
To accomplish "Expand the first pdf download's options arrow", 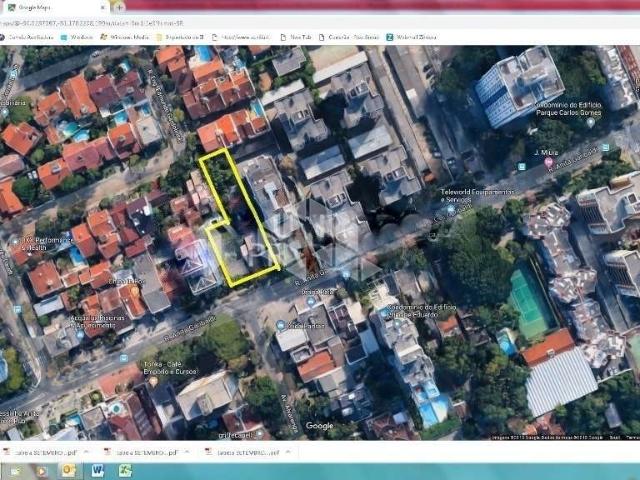I will (x=86, y=452).
